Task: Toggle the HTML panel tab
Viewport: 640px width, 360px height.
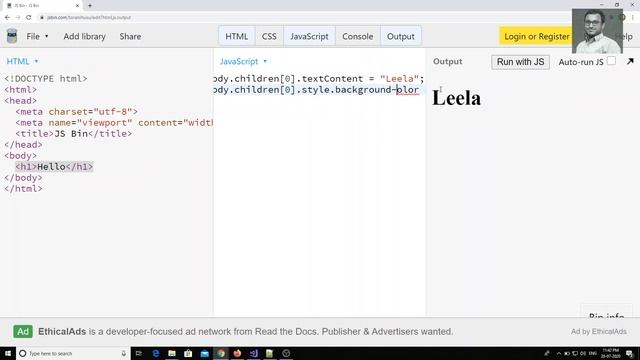Action: (x=237, y=36)
